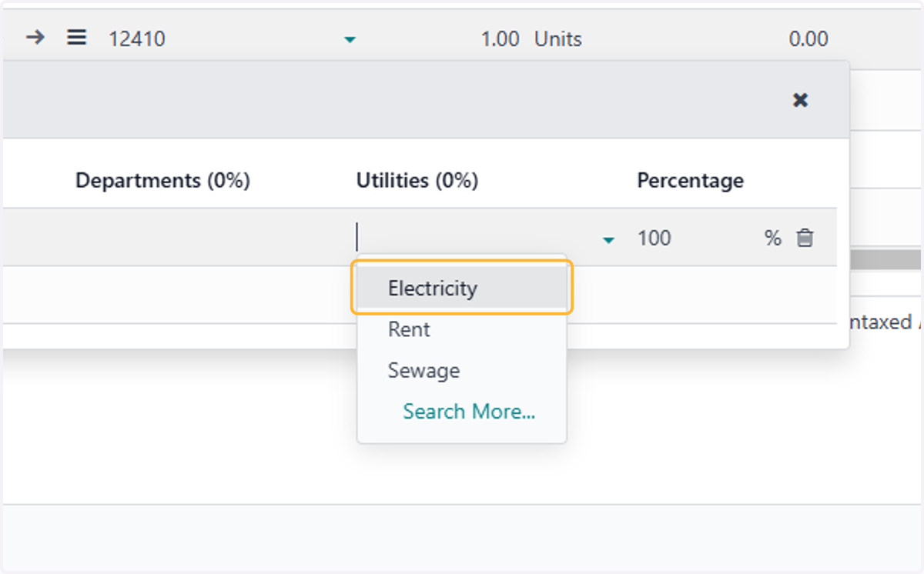Click the Percentage column header
The height and width of the screenshot is (574, 924).
coord(690,181)
